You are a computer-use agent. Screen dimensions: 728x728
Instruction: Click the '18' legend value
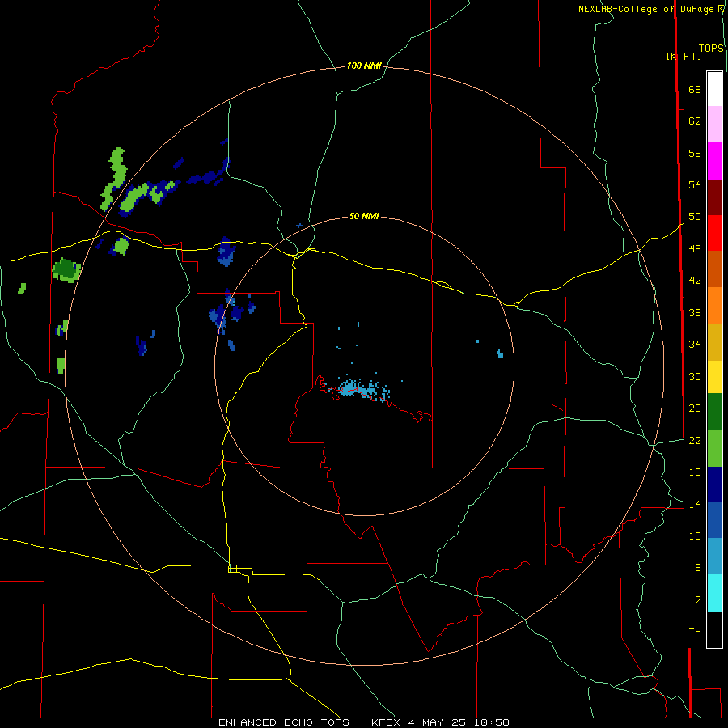point(695,472)
